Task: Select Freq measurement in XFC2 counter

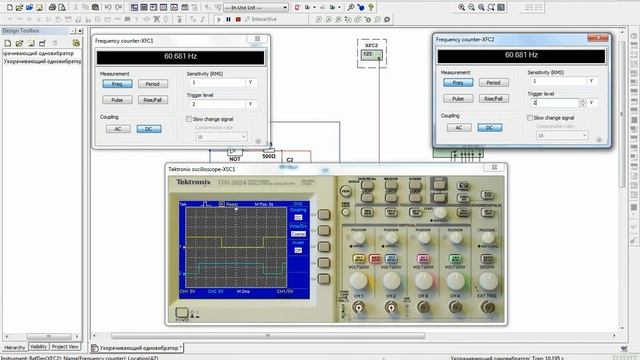Action: [458, 83]
